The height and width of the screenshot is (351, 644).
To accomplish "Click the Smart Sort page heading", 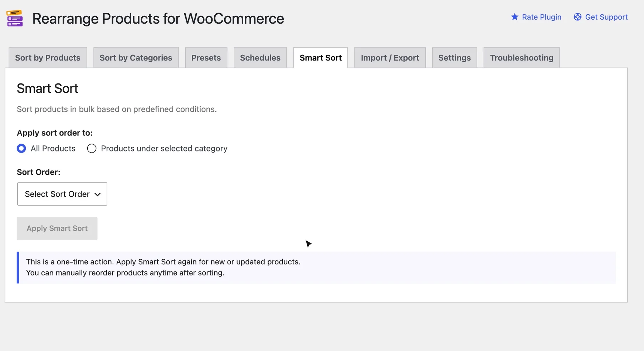I will pyautogui.click(x=48, y=88).
